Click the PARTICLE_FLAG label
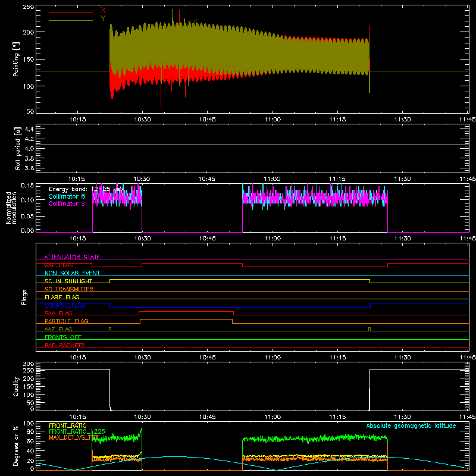Viewport: 476px width, 476px height. [x=67, y=321]
